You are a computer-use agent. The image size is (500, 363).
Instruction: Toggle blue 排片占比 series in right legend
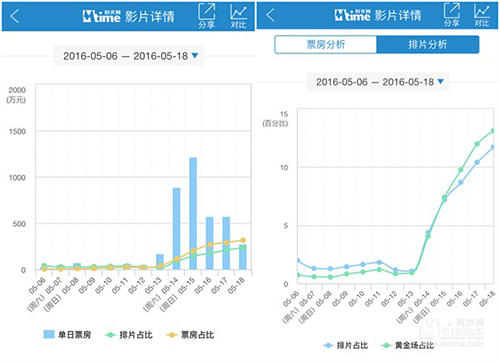[x=346, y=345]
